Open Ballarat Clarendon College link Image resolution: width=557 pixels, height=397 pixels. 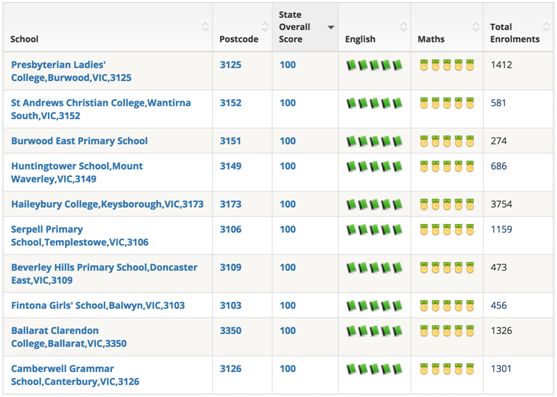click(x=69, y=337)
